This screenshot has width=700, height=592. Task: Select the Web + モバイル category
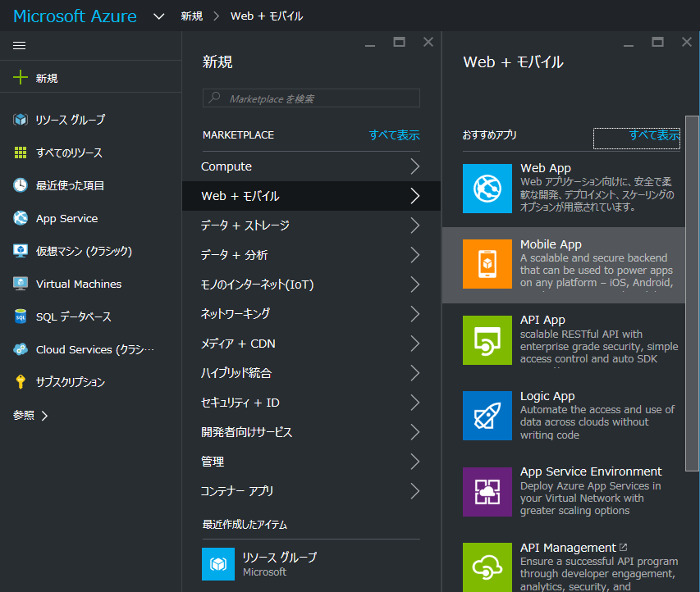tap(311, 196)
